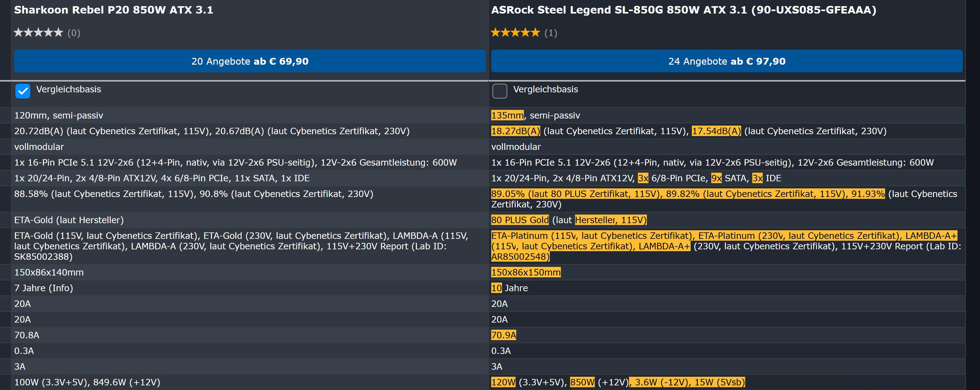The image size is (980, 390).
Task: Click the highlighted 135mm fan size value
Action: coord(507,115)
